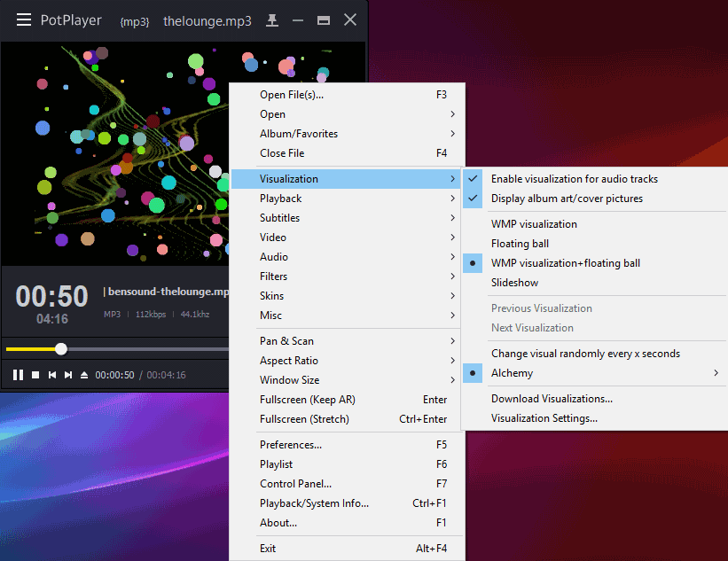Click the seek bar slider handle
The image size is (728, 561).
pos(61,349)
